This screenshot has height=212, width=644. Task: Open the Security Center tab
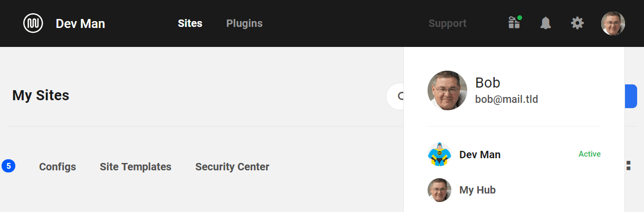232,167
